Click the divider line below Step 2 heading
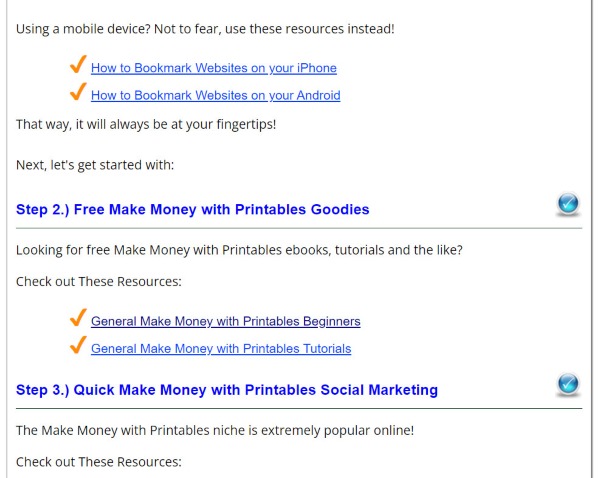 tap(298, 228)
